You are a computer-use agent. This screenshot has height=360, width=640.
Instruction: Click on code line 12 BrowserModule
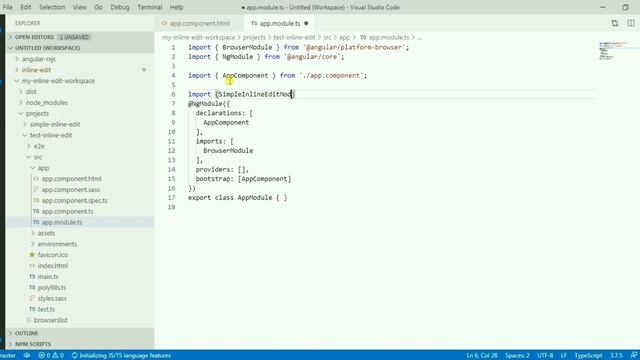click(x=228, y=151)
